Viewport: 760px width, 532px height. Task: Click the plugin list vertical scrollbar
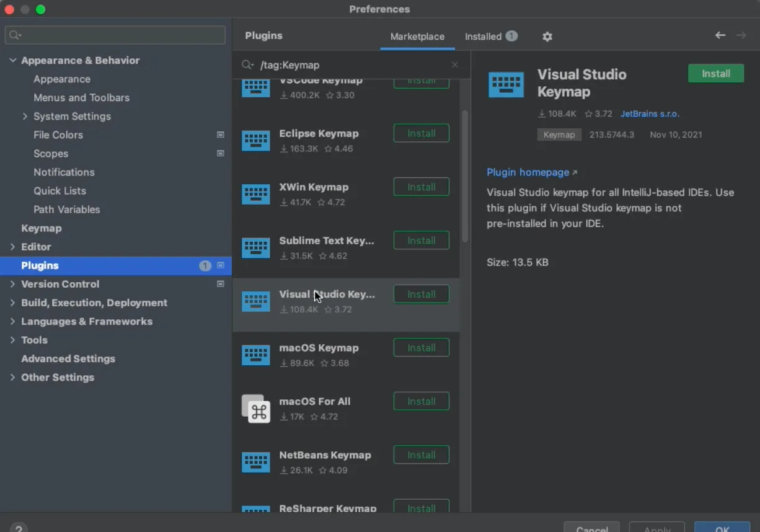coord(465,177)
